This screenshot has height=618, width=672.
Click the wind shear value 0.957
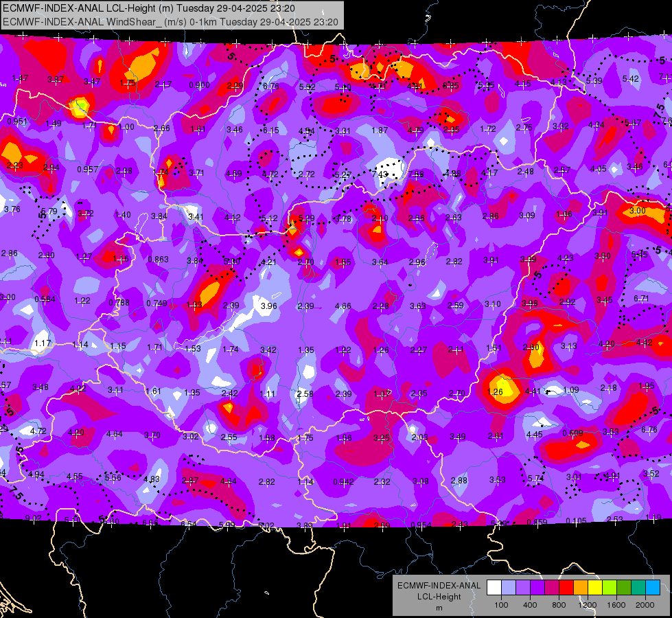[x=88, y=170]
